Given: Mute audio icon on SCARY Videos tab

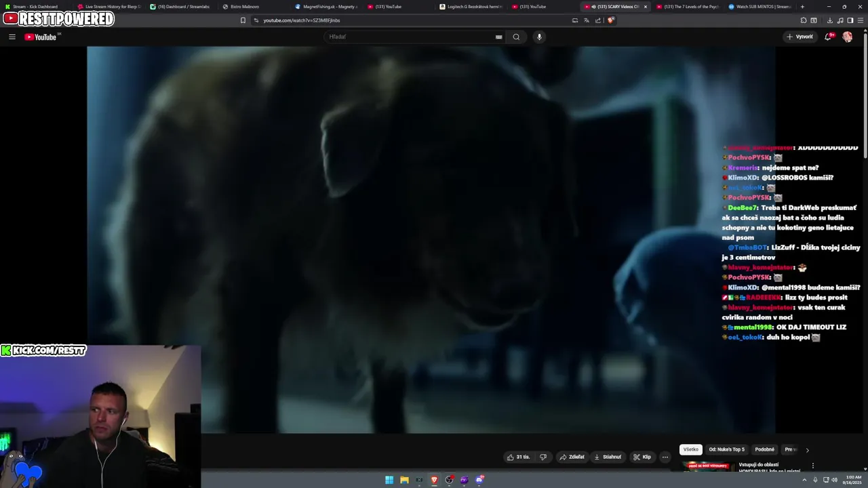Looking at the screenshot, I should point(593,7).
